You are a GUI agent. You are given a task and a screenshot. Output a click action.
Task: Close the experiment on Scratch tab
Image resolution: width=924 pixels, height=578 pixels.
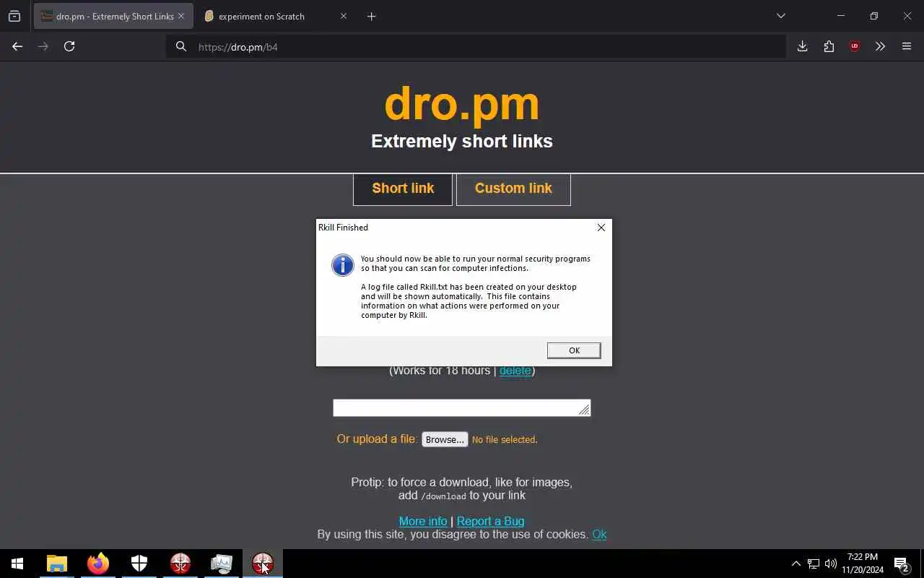tap(344, 16)
